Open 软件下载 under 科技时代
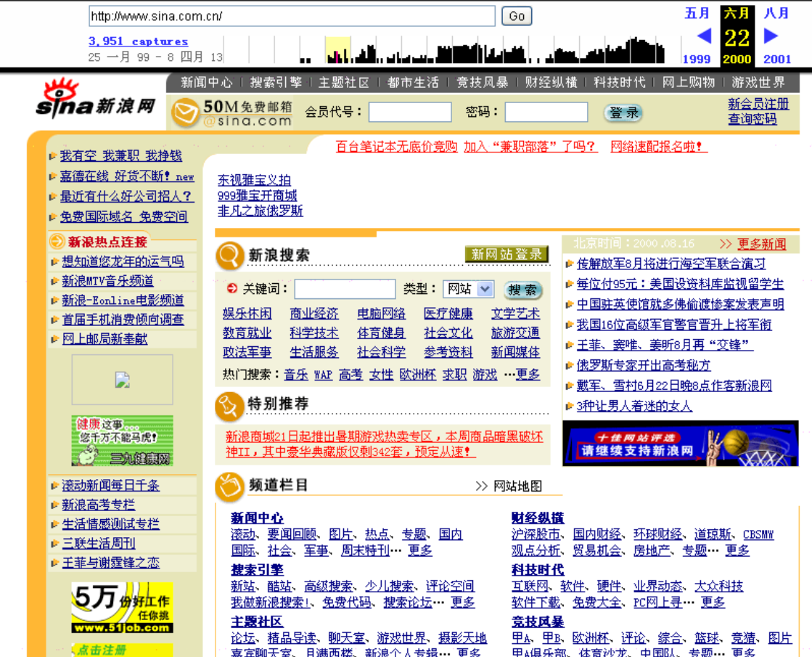The height and width of the screenshot is (657, 812). (x=536, y=602)
